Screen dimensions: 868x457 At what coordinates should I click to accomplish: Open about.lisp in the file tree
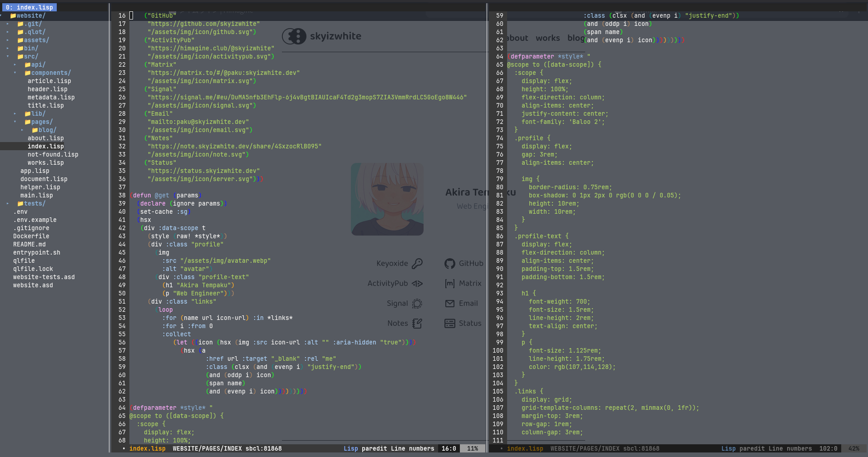click(45, 138)
